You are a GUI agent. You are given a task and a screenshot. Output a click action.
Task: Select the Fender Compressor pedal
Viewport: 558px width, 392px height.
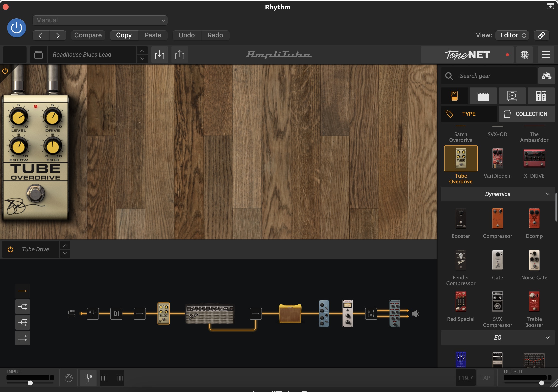tap(461, 260)
